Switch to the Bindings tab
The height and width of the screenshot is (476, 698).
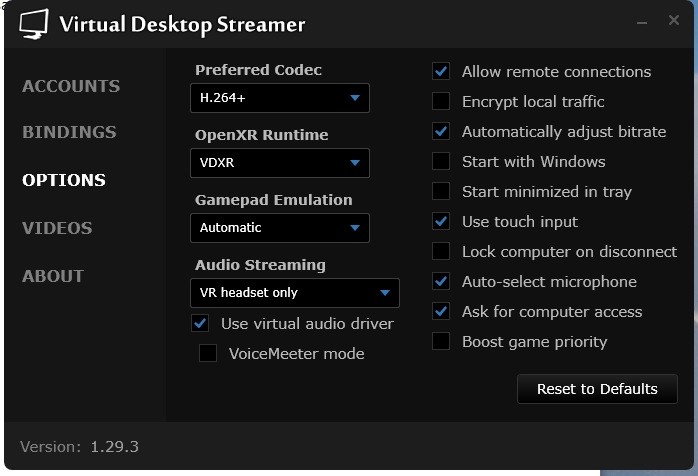pos(69,132)
